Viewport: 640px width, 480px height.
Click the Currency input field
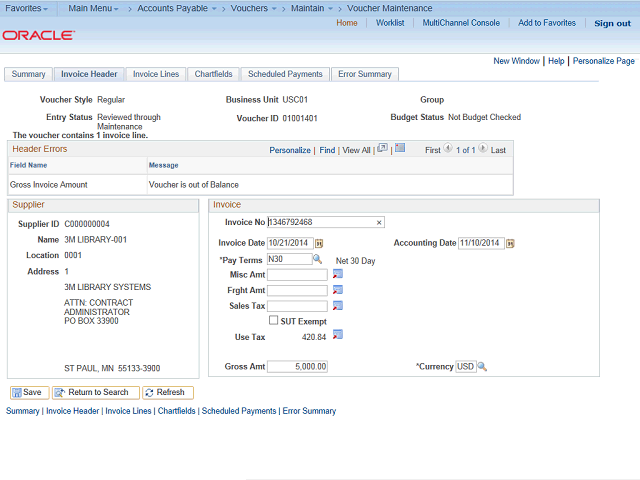pos(465,367)
